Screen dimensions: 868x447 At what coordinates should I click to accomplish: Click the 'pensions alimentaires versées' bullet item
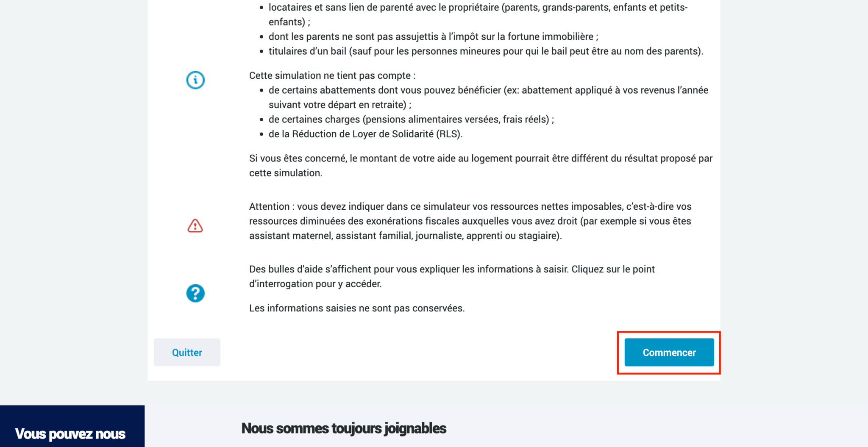pyautogui.click(x=411, y=119)
